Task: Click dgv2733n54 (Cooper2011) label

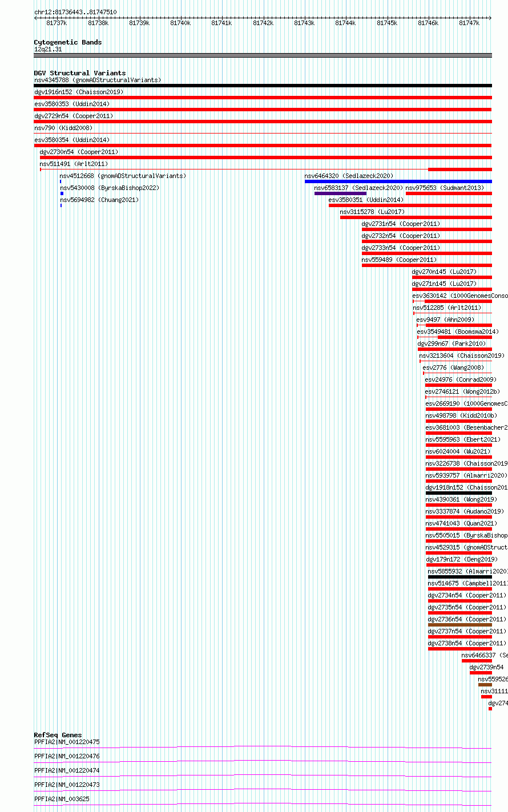Action: pyautogui.click(x=401, y=248)
